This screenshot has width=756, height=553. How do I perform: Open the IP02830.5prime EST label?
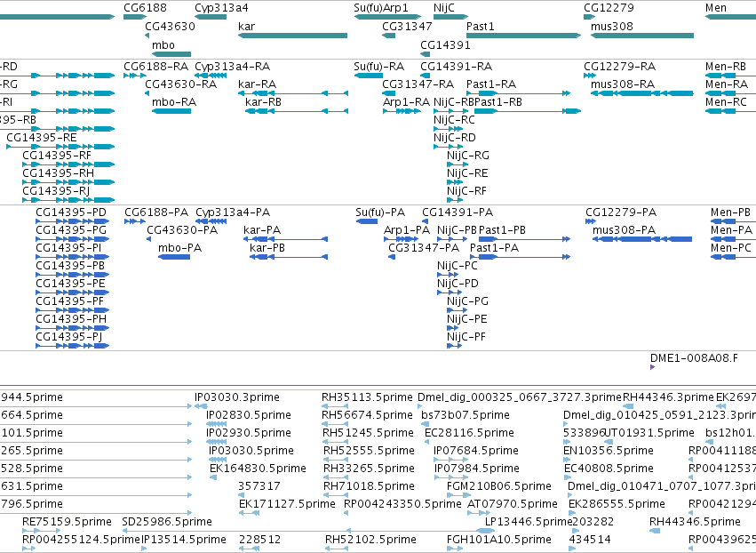[x=249, y=415]
